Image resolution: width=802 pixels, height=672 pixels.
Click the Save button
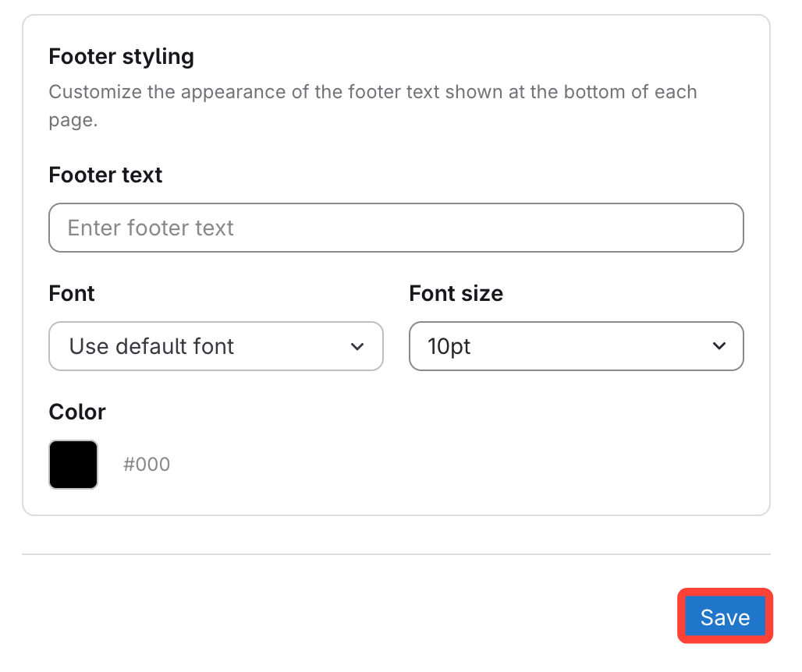[725, 617]
